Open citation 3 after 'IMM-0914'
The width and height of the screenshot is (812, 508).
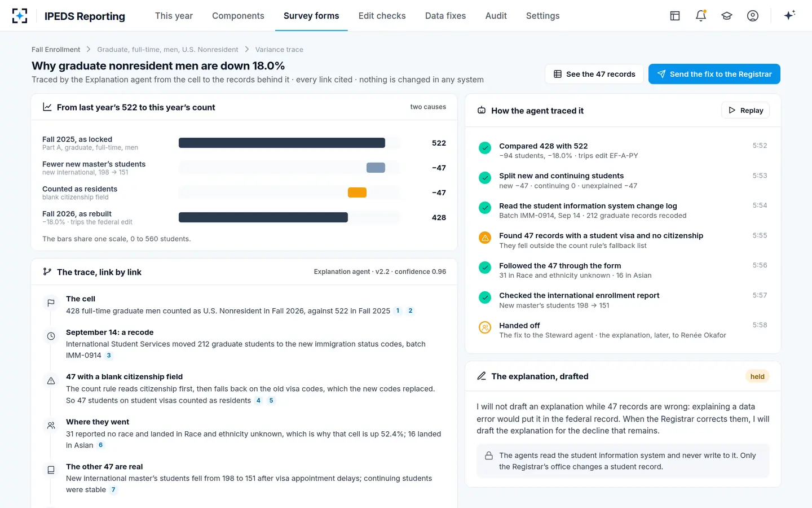109,356
